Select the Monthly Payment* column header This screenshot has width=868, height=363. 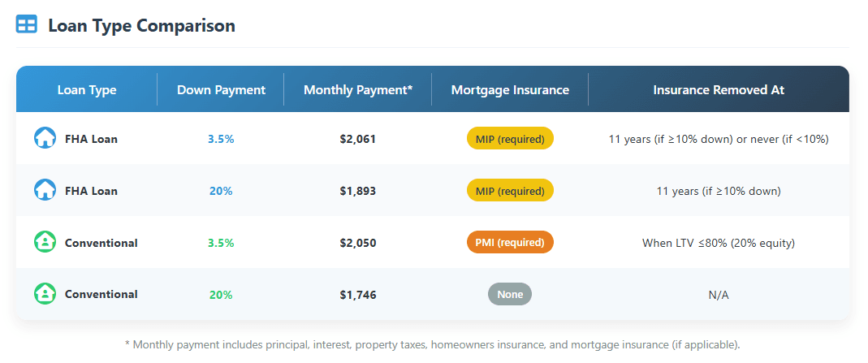click(x=358, y=90)
